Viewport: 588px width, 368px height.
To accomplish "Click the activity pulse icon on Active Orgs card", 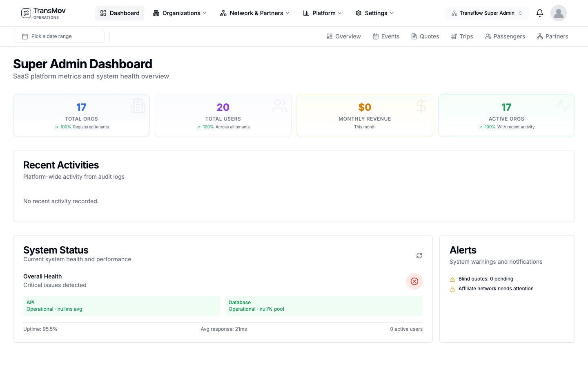I will 563,105.
